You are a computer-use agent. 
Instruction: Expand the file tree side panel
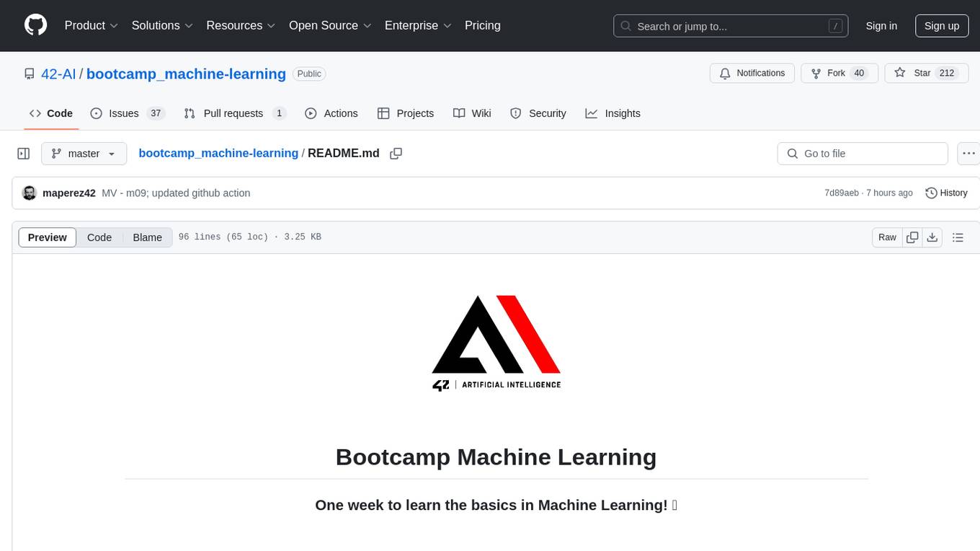(x=24, y=154)
